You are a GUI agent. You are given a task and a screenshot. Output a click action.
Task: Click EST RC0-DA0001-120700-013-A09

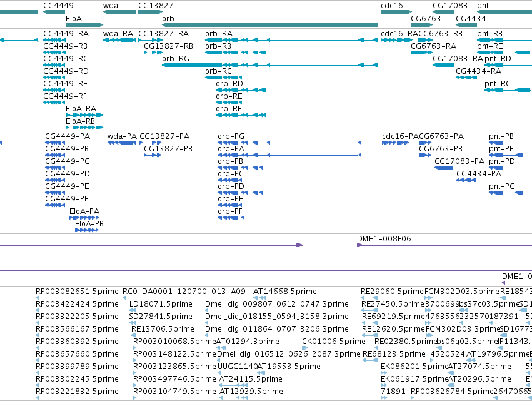click(184, 292)
